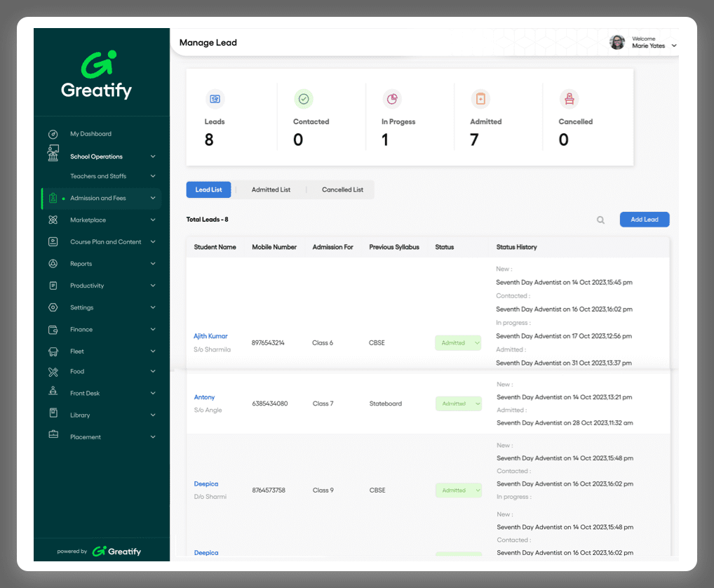The image size is (714, 588).
Task: Switch to the Cancelled List tab
Action: pos(342,190)
